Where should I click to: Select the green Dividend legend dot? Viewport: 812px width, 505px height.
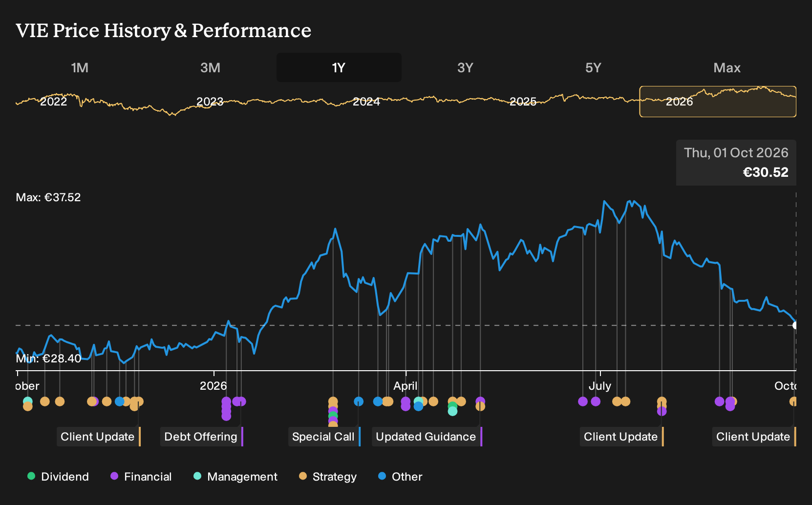(x=31, y=476)
